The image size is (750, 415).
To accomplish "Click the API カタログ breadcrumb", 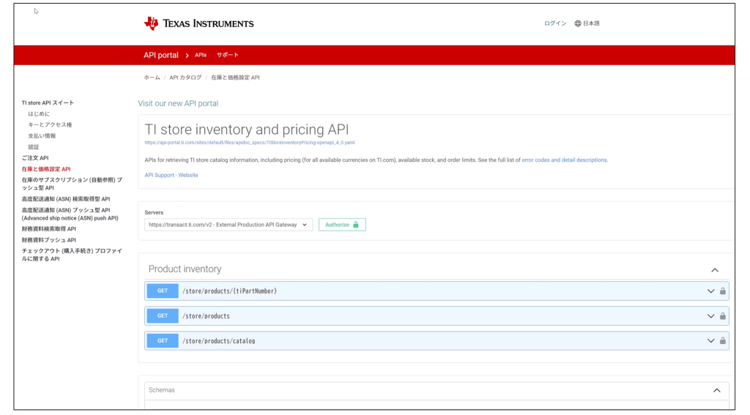I will [186, 77].
